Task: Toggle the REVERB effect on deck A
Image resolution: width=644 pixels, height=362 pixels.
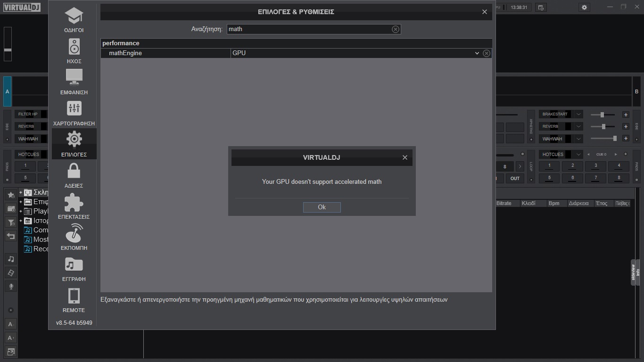Action: (31, 126)
